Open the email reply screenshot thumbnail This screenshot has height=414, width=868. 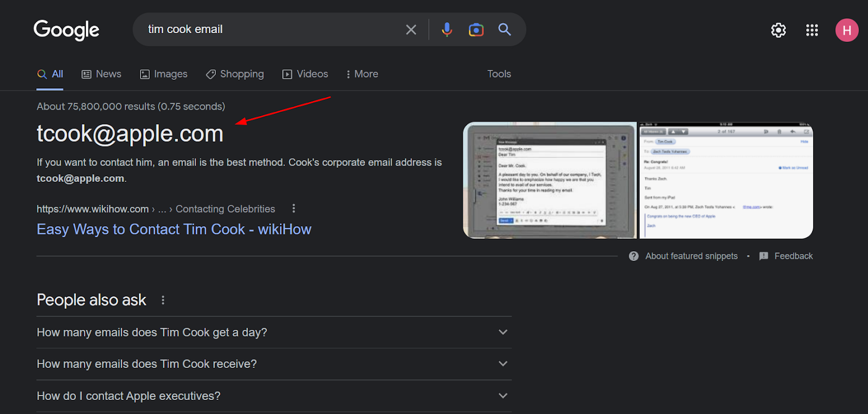[726, 180]
